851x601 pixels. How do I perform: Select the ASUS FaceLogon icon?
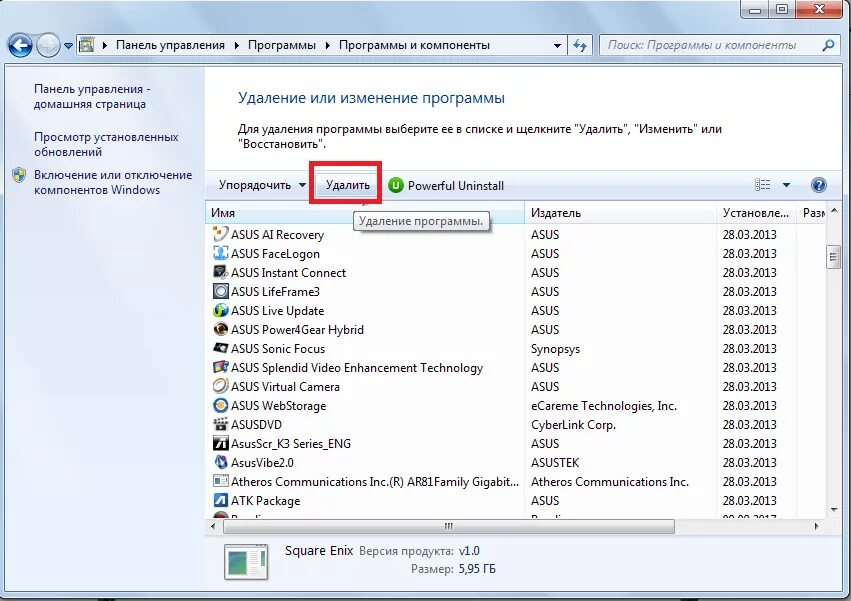pyautogui.click(x=220, y=253)
